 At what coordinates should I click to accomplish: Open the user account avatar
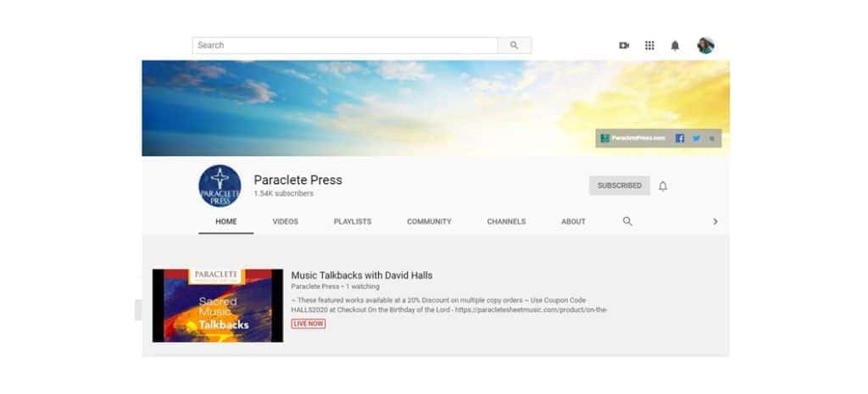point(705,46)
